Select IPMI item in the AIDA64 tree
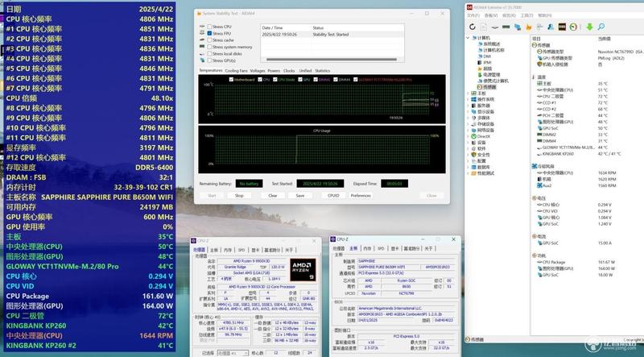Image resolution: width=644 pixels, height=357 pixels. click(x=485, y=63)
